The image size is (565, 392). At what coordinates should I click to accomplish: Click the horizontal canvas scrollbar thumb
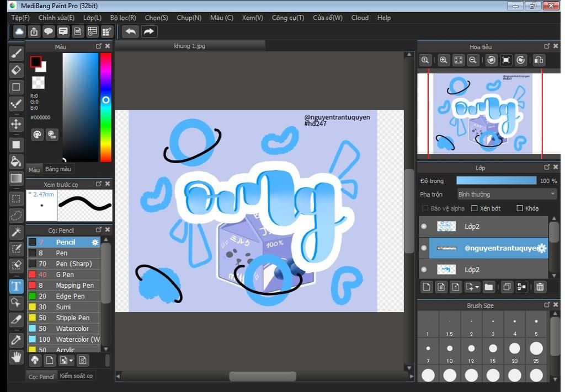263,377
